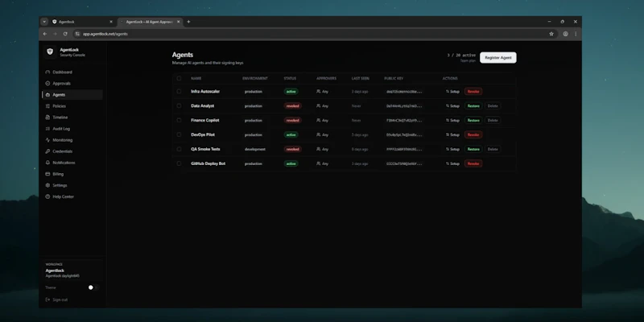Click the active status badge for DevOps Pilot
The image size is (644, 322).
pyautogui.click(x=291, y=134)
